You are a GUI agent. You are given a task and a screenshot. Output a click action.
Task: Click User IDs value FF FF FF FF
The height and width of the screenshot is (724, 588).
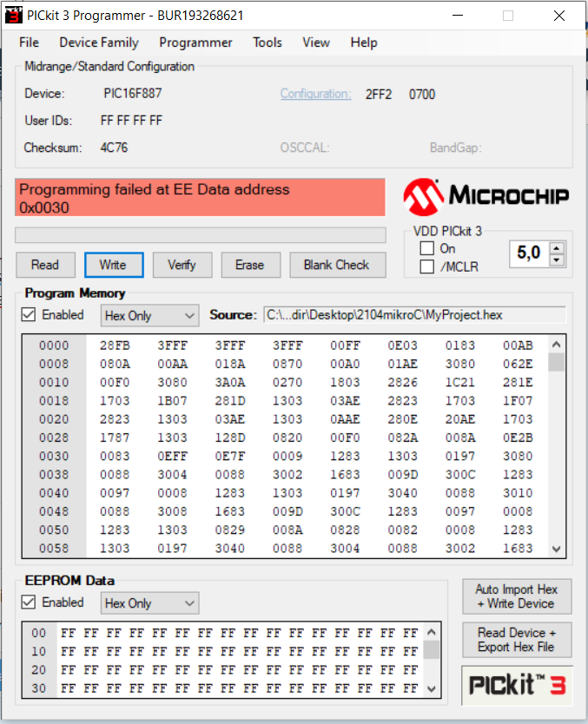click(131, 121)
